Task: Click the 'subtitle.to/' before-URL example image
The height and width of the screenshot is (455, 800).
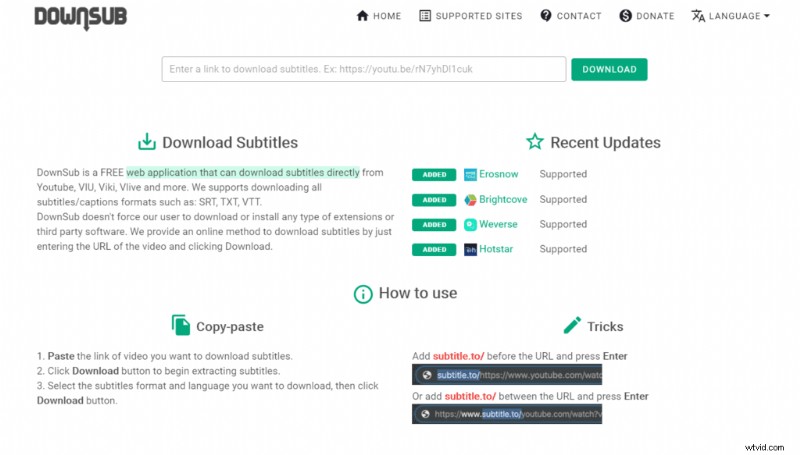Action: pyautogui.click(x=507, y=375)
